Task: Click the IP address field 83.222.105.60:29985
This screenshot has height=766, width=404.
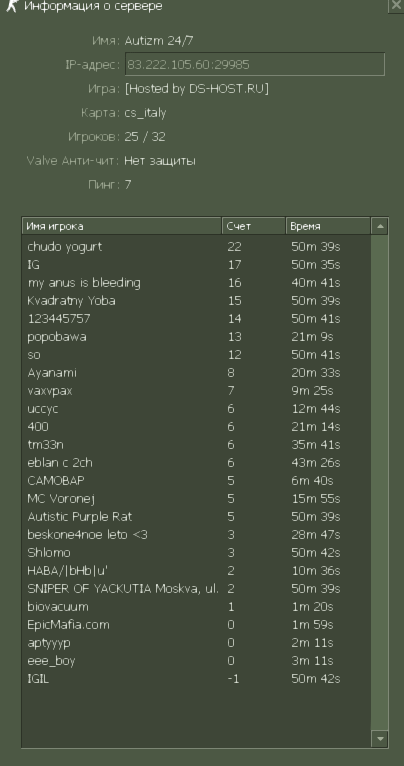Action: [255, 64]
